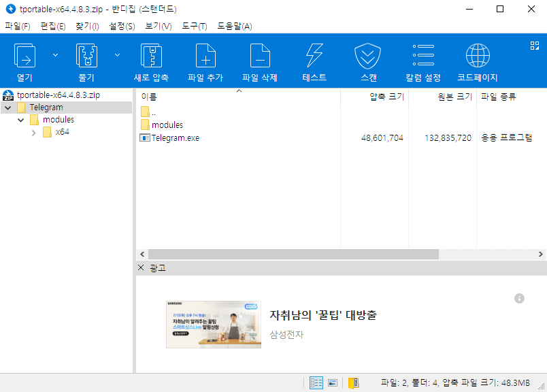
Task: Open the dropdown arrow next to 풀기
Action: tap(117, 54)
